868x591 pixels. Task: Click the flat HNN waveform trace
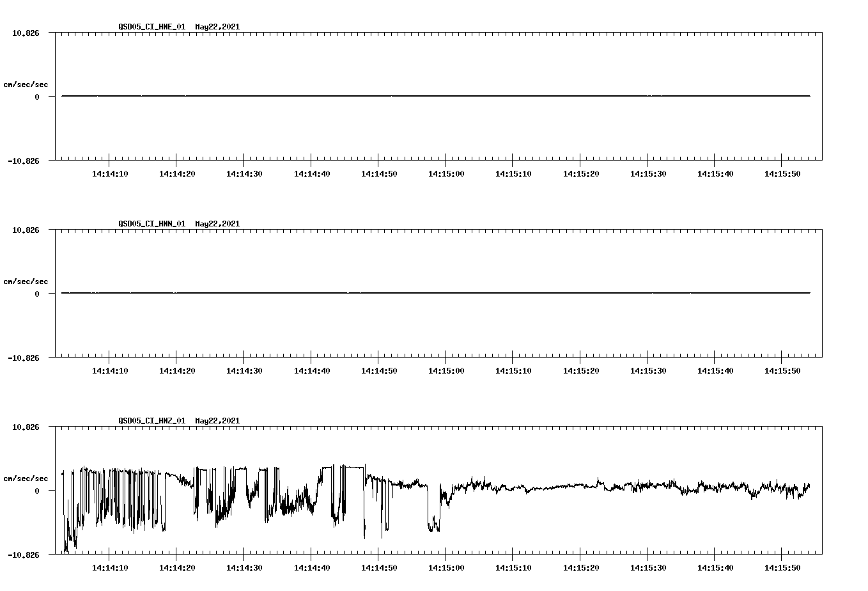tap(384, 292)
